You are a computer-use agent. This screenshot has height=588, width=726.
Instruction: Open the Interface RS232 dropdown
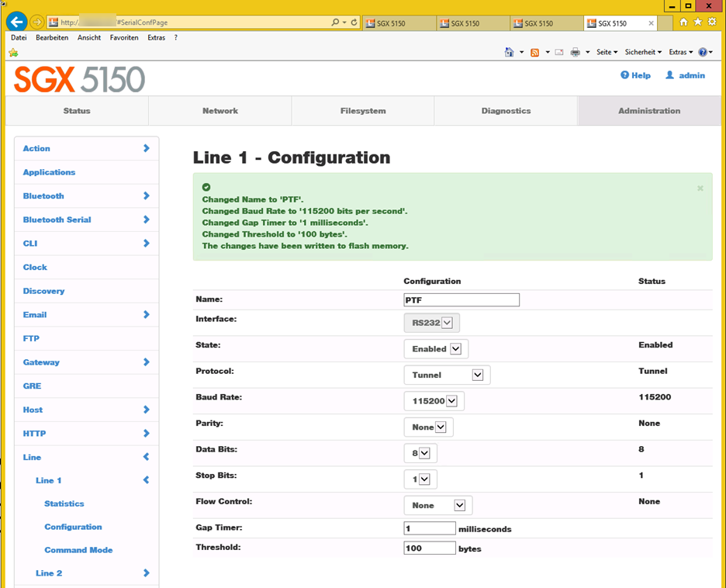point(432,323)
